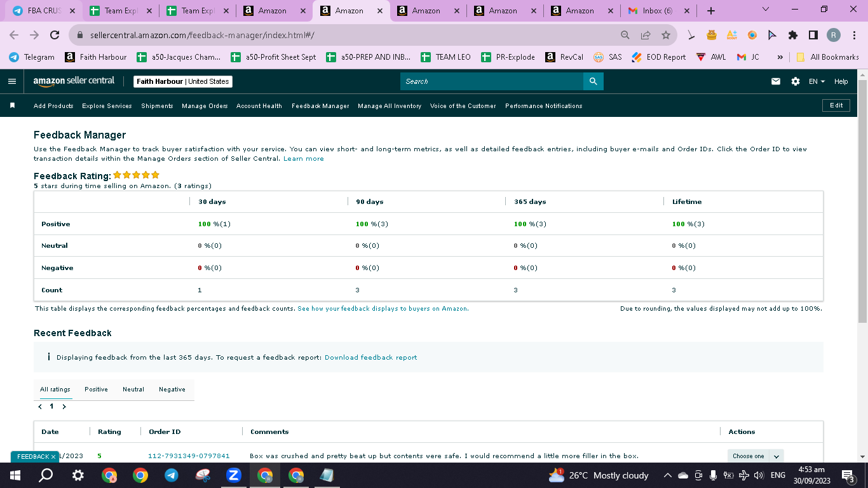Click Download feedback report link
The image size is (868, 488).
point(371,358)
